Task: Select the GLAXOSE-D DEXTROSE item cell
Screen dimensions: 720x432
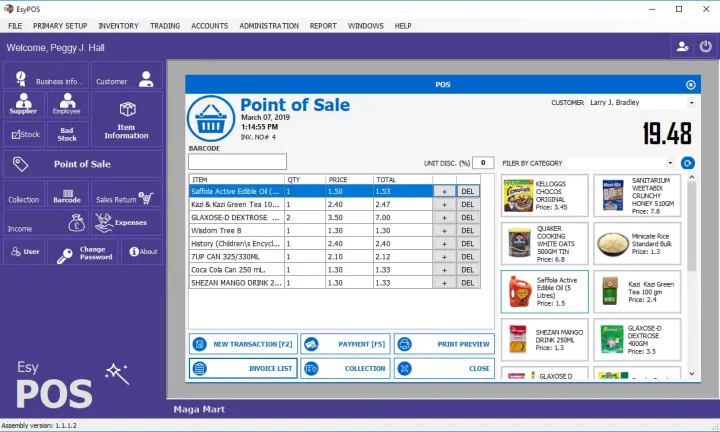Action: [x=237, y=218]
